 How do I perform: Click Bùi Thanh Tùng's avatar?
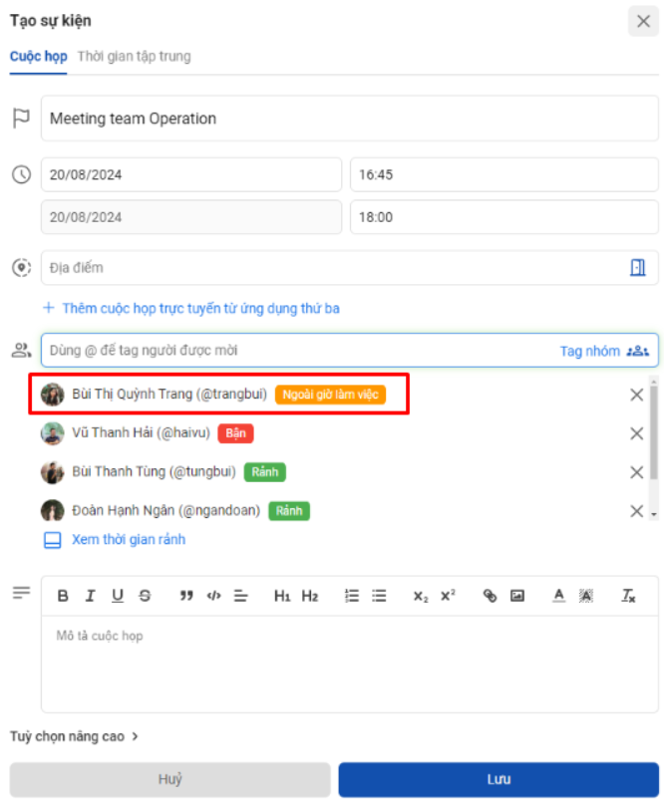[x=53, y=472]
